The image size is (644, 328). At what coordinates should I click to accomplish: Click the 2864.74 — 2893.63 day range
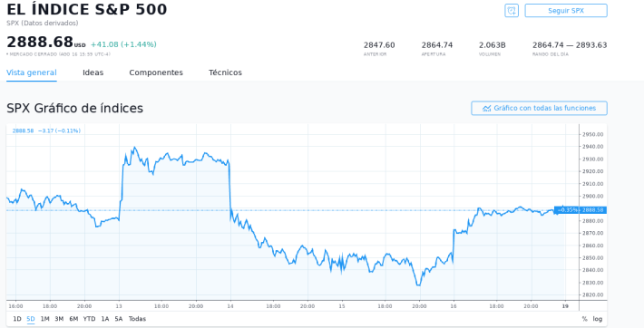pyautogui.click(x=570, y=45)
